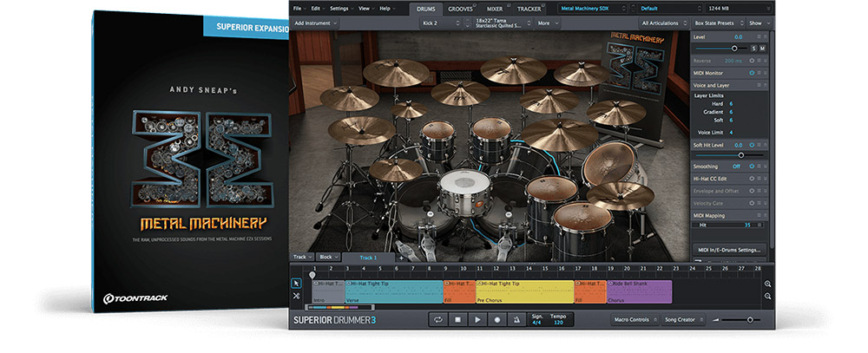The width and height of the screenshot is (868, 353).
Task: Open the Level section menu icon
Action: pos(759,37)
